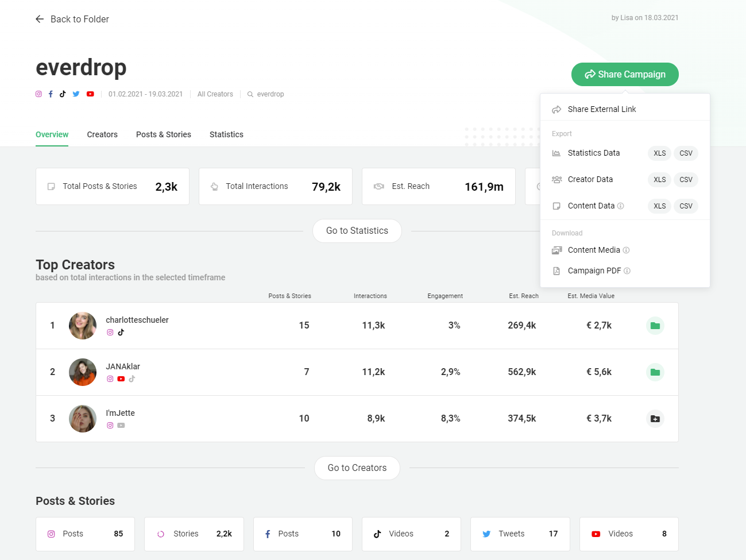The image size is (746, 560).
Task: Open the Share Campaign dropdown
Action: [x=625, y=75]
